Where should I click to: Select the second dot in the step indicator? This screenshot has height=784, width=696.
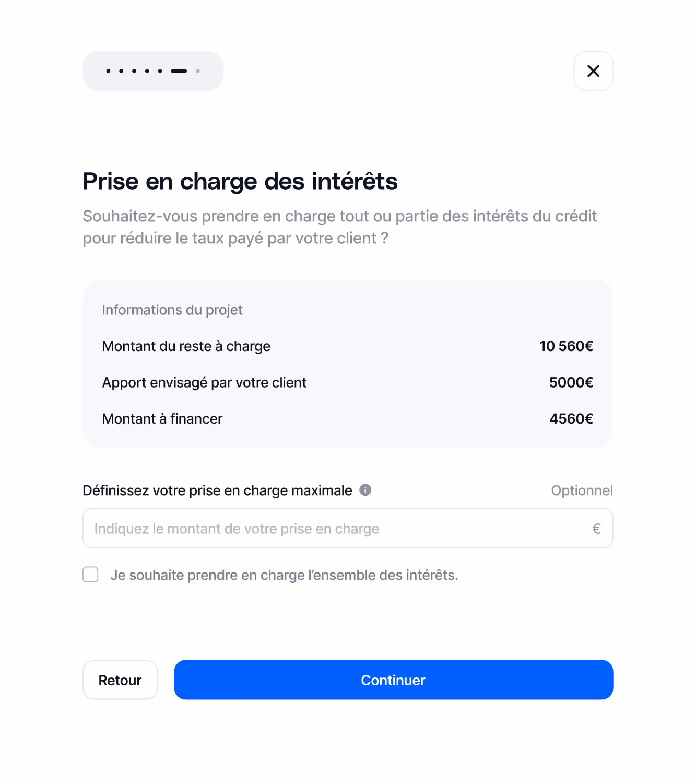point(121,71)
